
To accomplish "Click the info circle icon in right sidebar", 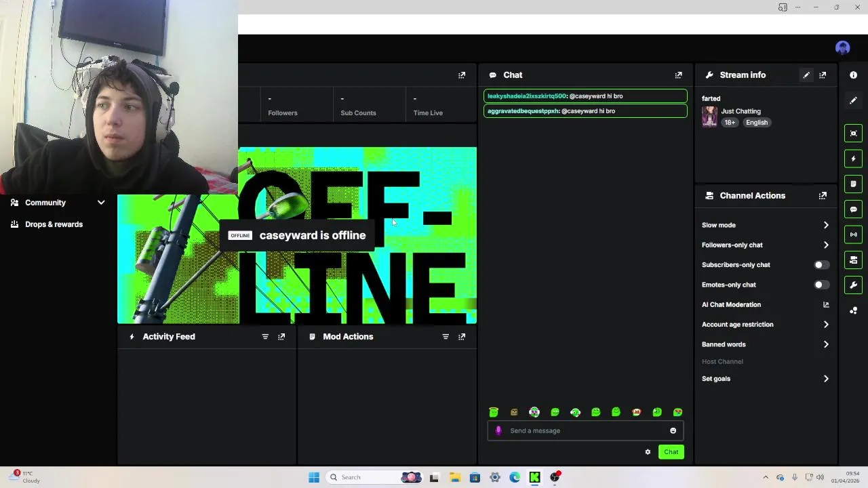I will coord(854,75).
